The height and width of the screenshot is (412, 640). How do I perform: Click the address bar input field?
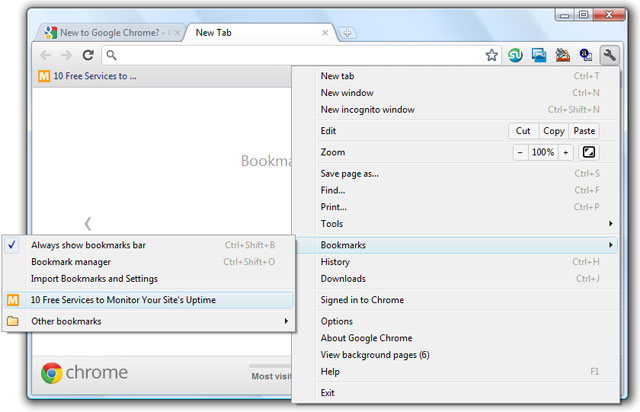[x=300, y=55]
